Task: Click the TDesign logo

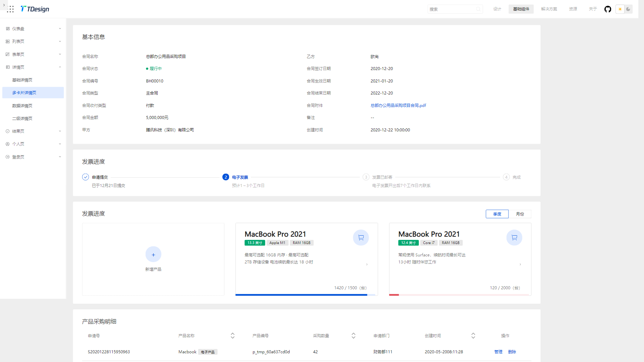Action: 35,9
